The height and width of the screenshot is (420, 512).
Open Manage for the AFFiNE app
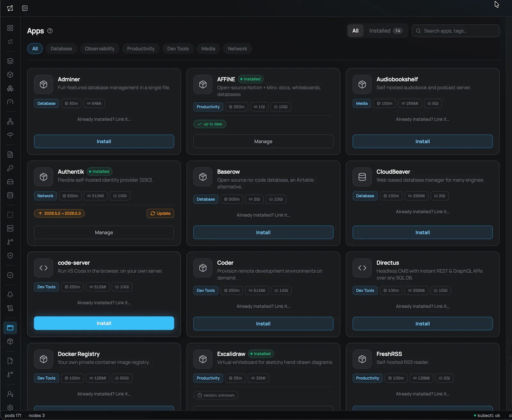(263, 141)
